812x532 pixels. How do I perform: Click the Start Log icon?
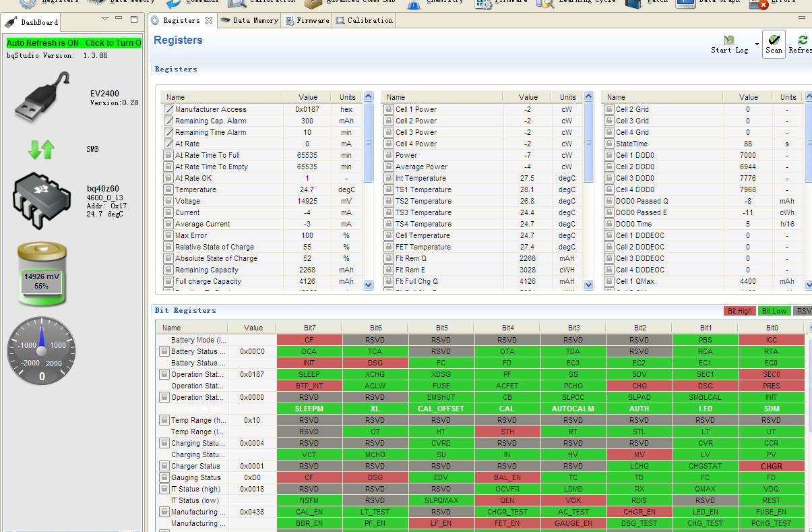coord(729,40)
